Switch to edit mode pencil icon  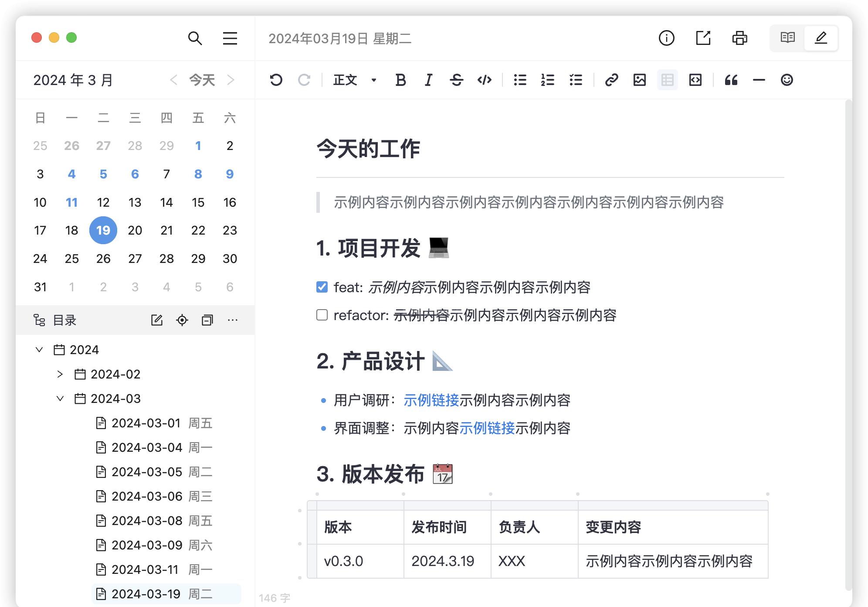tap(821, 38)
